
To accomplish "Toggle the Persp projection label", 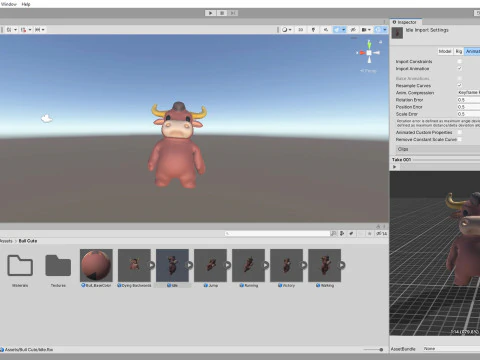I will (x=368, y=71).
